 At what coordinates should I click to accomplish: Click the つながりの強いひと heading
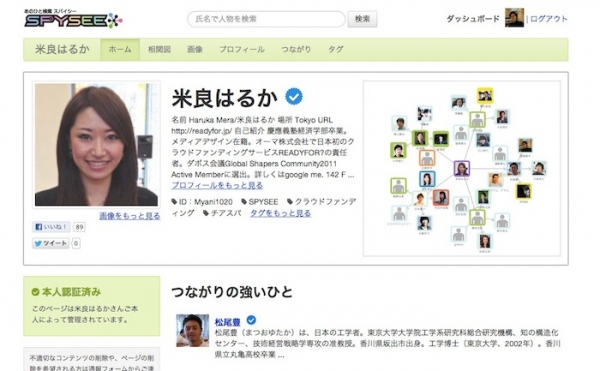tap(232, 292)
